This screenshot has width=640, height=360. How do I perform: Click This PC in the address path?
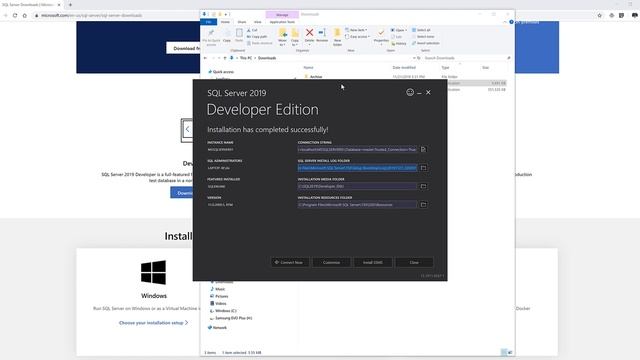click(x=246, y=58)
